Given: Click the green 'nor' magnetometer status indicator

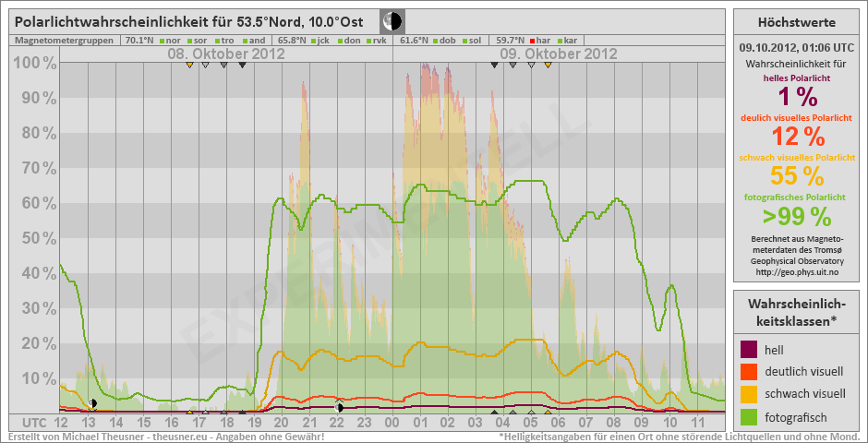Looking at the screenshot, I should point(162,41).
